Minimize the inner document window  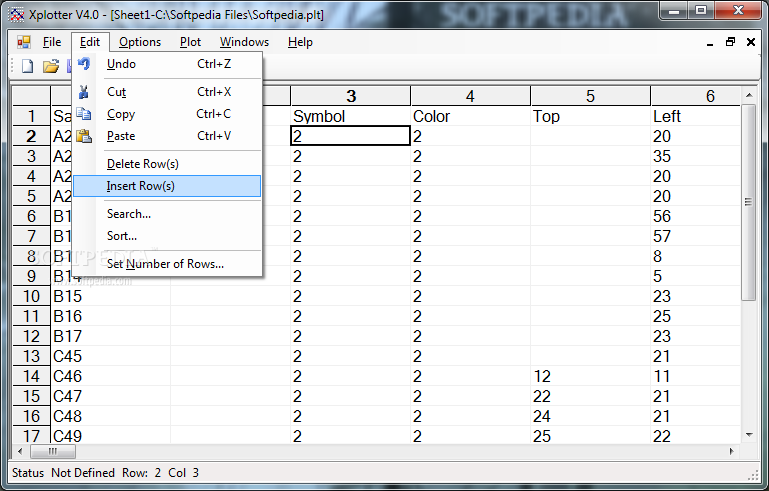coord(710,43)
